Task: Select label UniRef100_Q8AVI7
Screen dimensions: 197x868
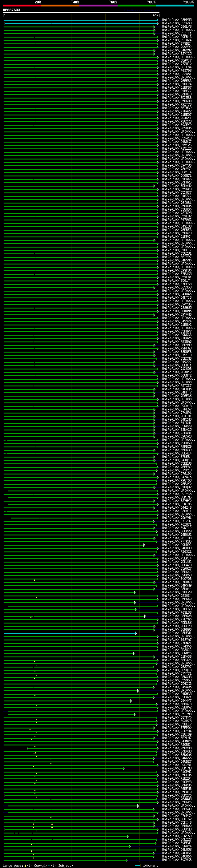Action: click(177, 60)
